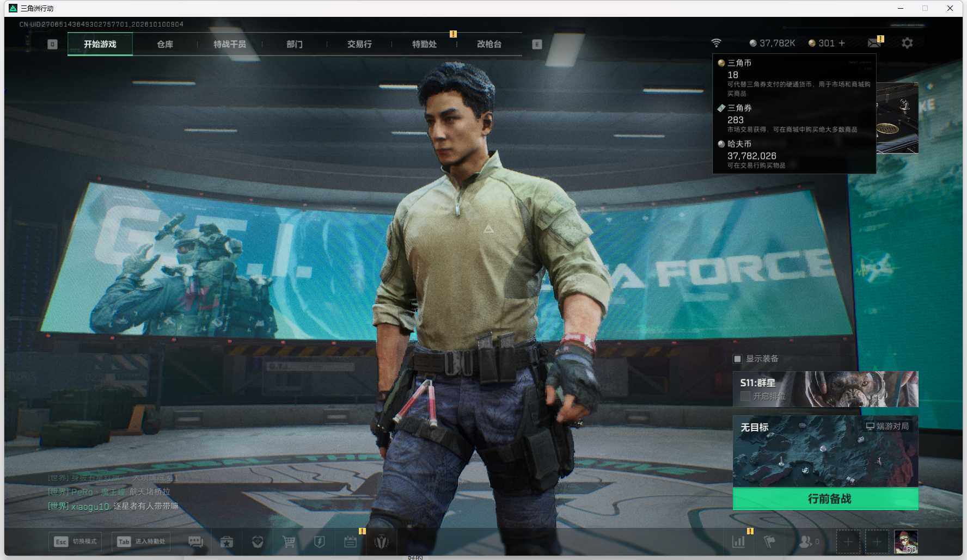The height and width of the screenshot is (560, 967).
Task: Click xiaogu10's world chat message
Action: [x=113, y=506]
